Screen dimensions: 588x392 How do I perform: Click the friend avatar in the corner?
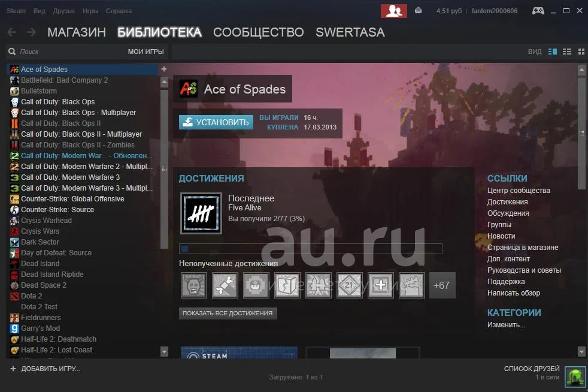(575, 376)
